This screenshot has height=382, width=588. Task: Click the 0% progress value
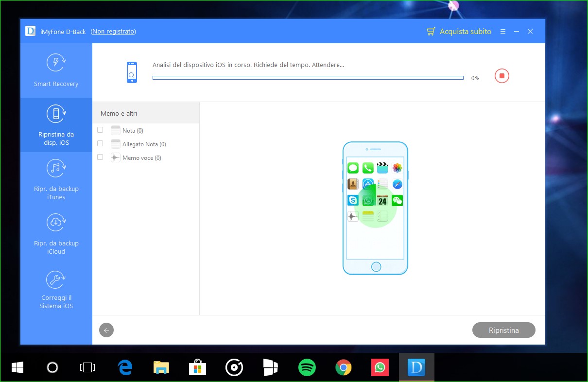(x=475, y=78)
